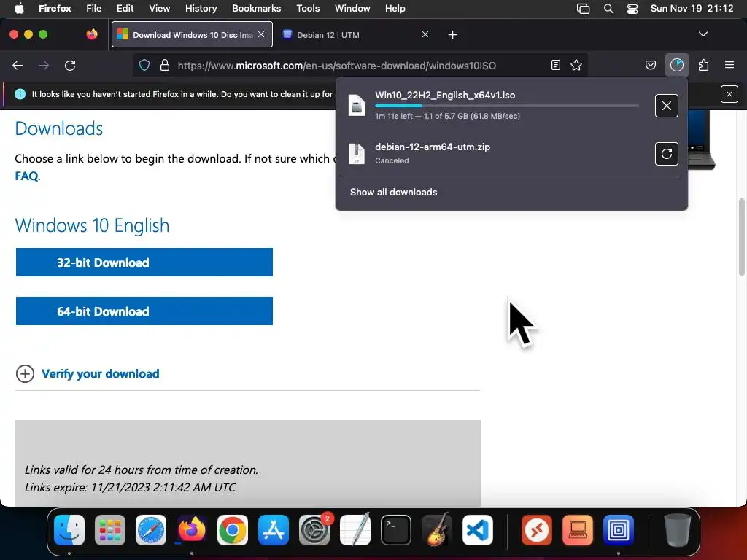Open the Edit menu
The height and width of the screenshot is (560, 747).
tap(125, 9)
